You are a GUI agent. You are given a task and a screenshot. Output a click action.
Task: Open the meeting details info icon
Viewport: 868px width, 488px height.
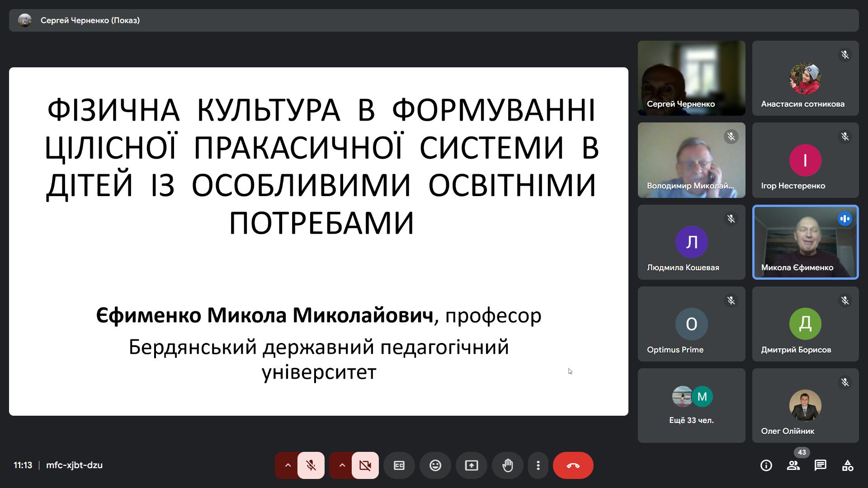[766, 465]
